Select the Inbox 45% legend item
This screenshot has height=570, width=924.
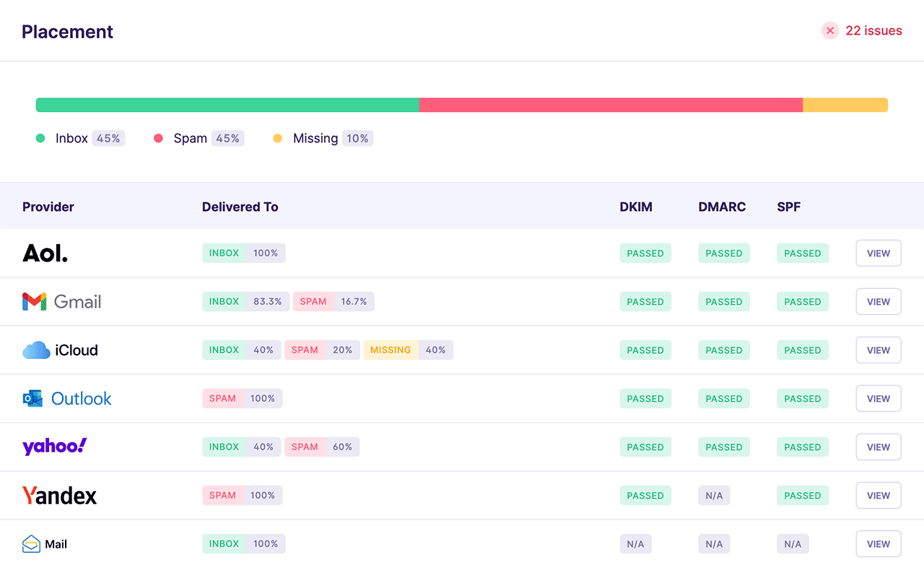click(x=80, y=138)
